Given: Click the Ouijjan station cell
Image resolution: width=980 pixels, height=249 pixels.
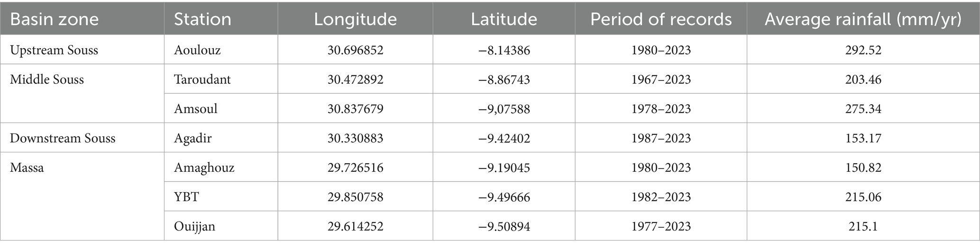Looking at the screenshot, I should click(x=195, y=226).
